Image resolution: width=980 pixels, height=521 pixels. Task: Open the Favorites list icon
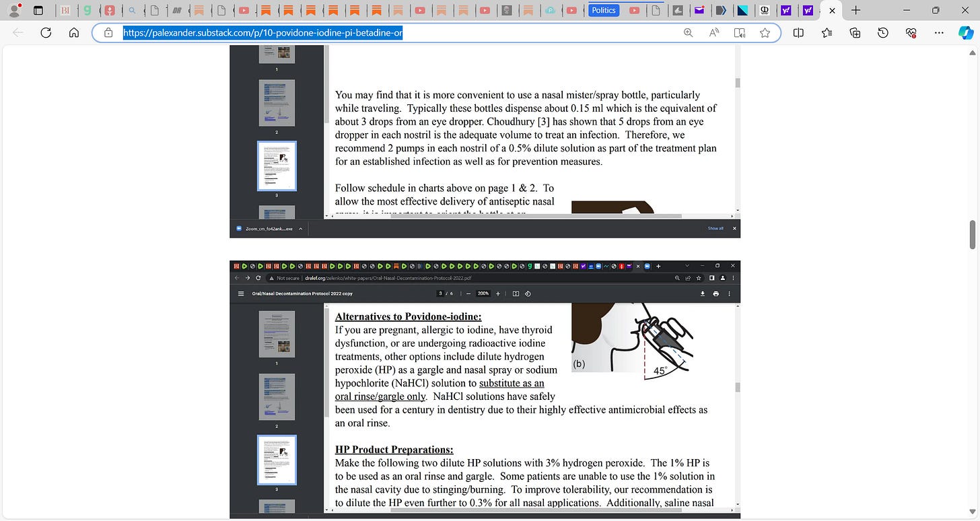point(827,32)
